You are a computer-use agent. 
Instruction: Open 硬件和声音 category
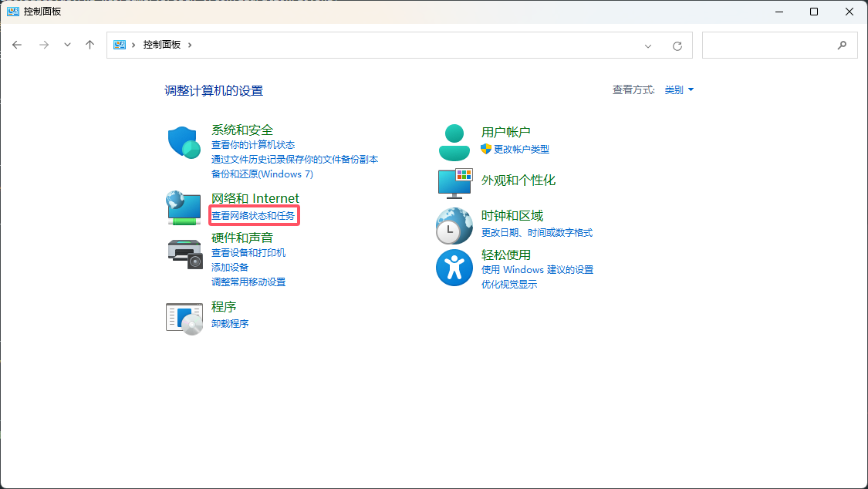(x=242, y=238)
